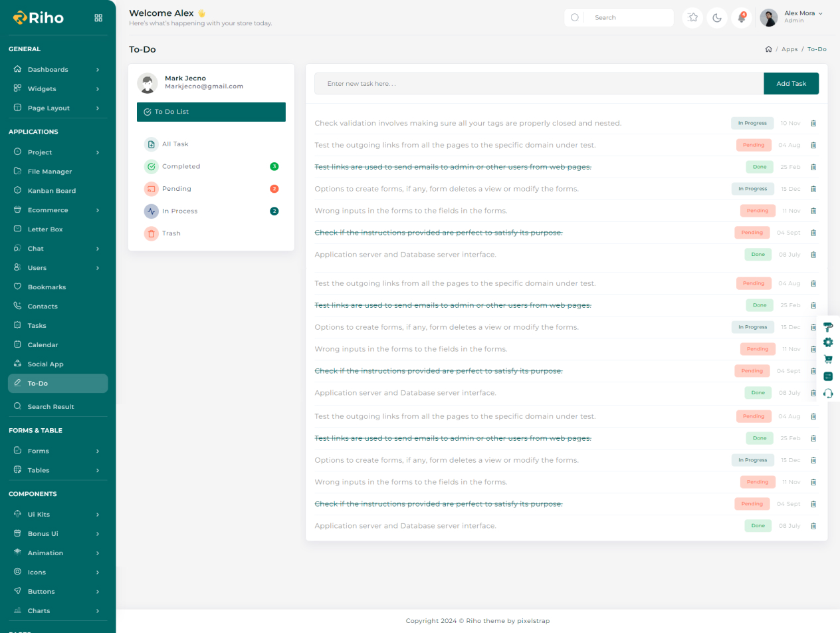This screenshot has width=840, height=633.
Task: Click the 'Enter new task here' input field
Action: click(x=538, y=84)
